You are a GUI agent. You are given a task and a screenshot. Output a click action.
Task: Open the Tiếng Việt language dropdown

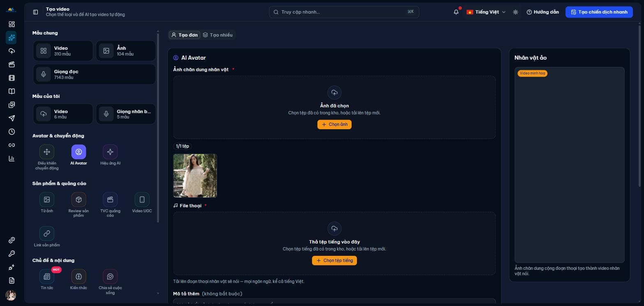pos(486,12)
